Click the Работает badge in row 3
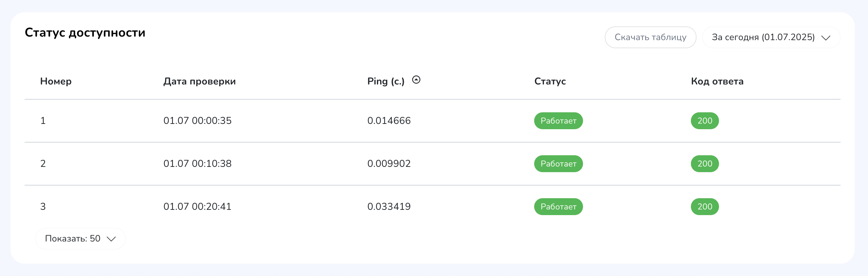Image resolution: width=868 pixels, height=276 pixels. click(x=558, y=207)
